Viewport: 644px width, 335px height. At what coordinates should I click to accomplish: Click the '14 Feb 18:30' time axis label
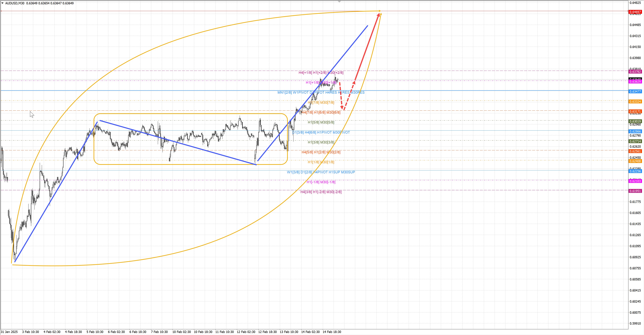(x=332, y=332)
